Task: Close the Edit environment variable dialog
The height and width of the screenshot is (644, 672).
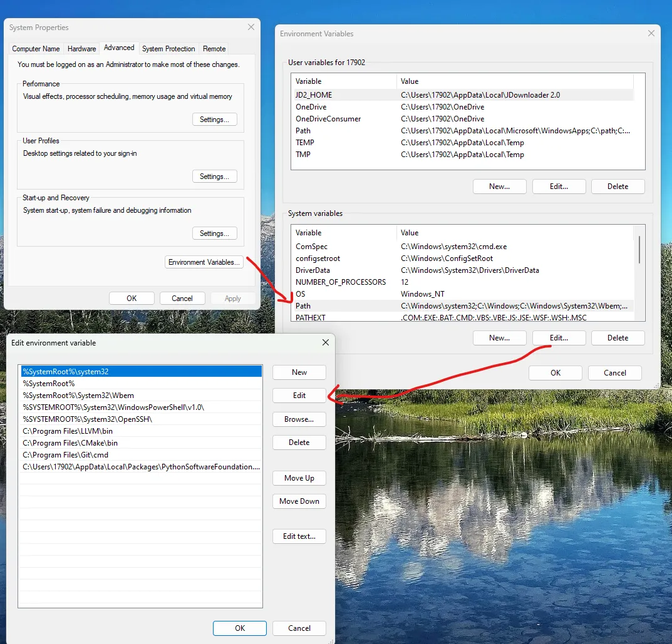Action: (x=325, y=342)
